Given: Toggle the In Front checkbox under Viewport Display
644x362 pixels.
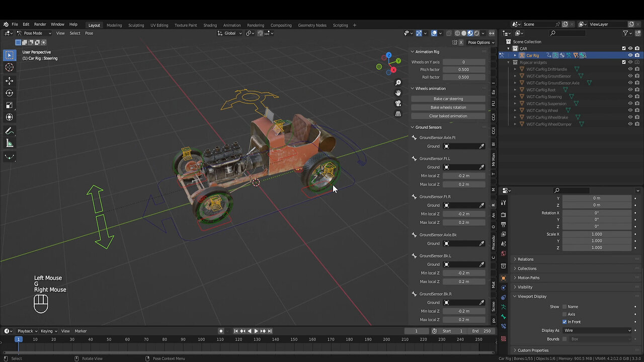Looking at the screenshot, I should (x=565, y=322).
